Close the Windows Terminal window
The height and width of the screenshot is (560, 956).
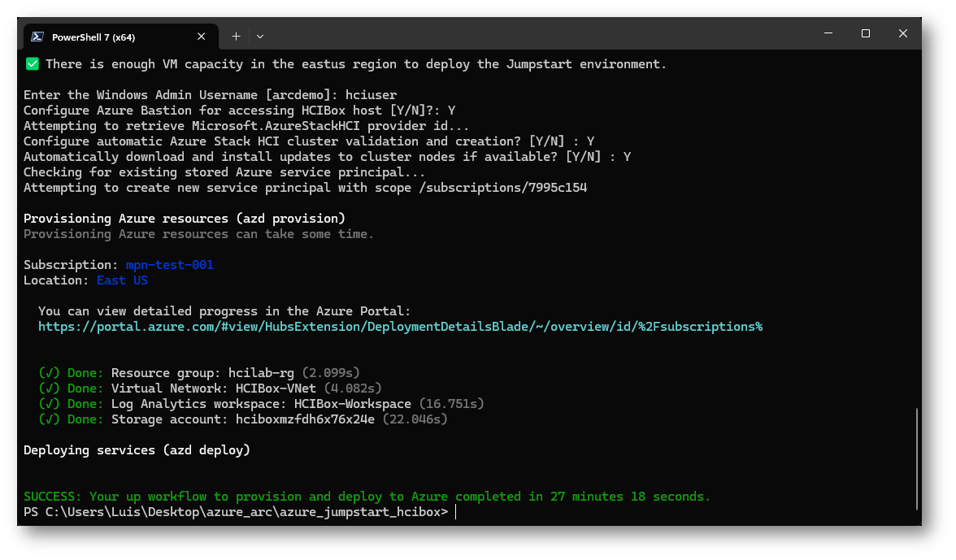pyautogui.click(x=903, y=34)
